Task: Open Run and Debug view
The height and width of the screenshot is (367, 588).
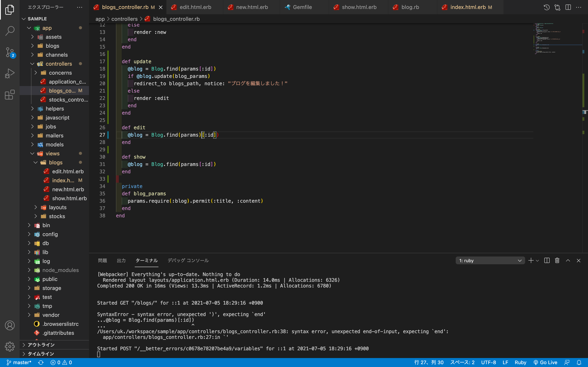Action: click(10, 73)
